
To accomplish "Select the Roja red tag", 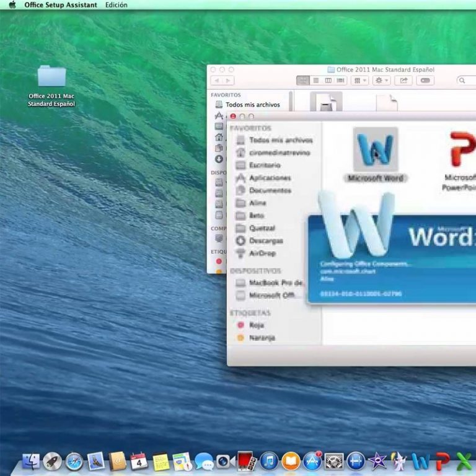I will tap(256, 325).
